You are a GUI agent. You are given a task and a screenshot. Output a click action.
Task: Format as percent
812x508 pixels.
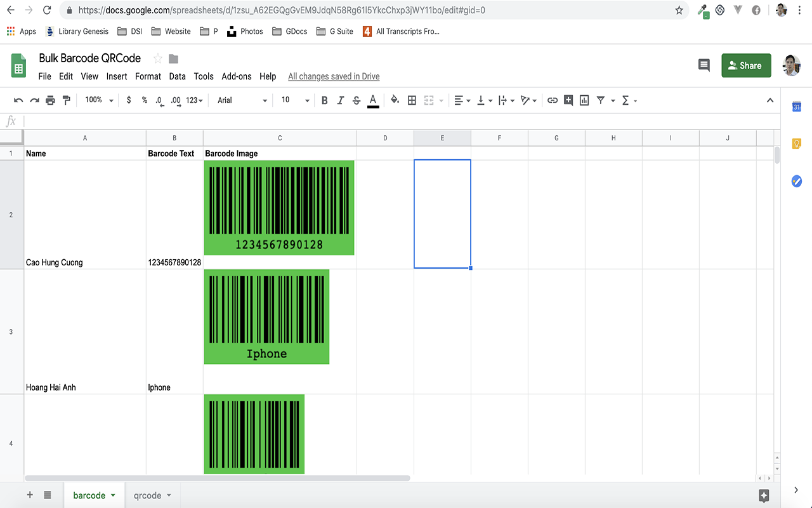tap(145, 100)
